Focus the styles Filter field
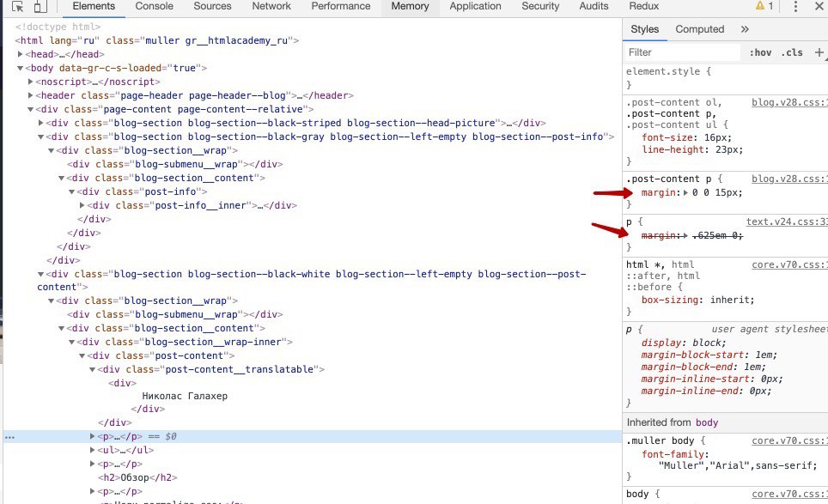The image size is (828, 504). 683,52
